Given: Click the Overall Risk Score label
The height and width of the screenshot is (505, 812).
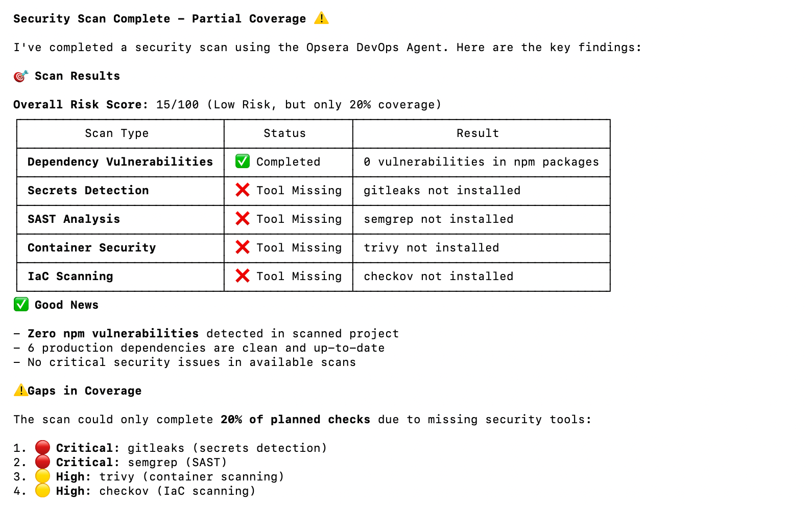Looking at the screenshot, I should pos(80,105).
